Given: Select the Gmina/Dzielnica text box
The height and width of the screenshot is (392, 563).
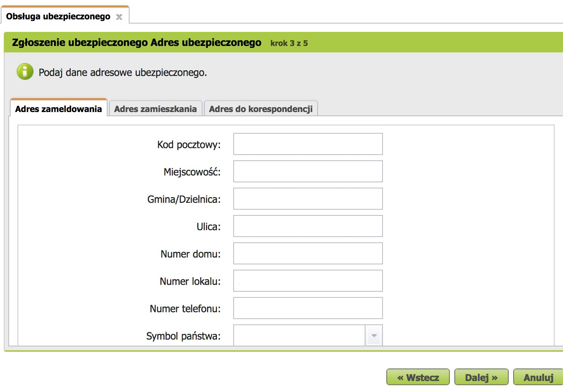Looking at the screenshot, I should (x=308, y=199).
